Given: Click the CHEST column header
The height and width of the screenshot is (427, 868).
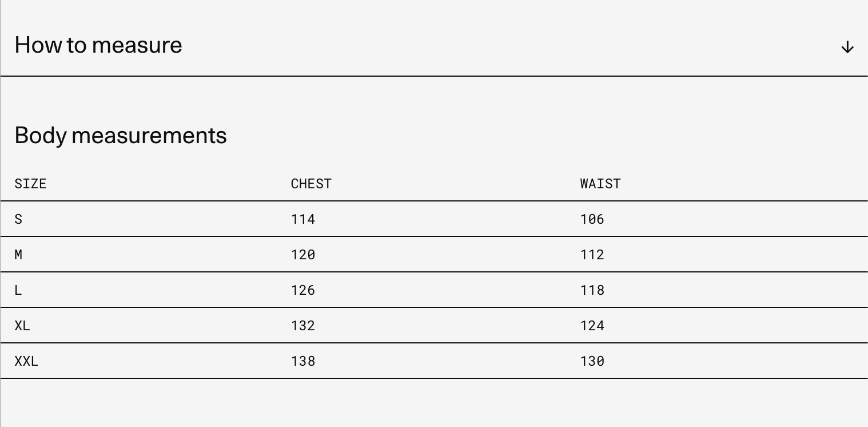Looking at the screenshot, I should (x=311, y=184).
